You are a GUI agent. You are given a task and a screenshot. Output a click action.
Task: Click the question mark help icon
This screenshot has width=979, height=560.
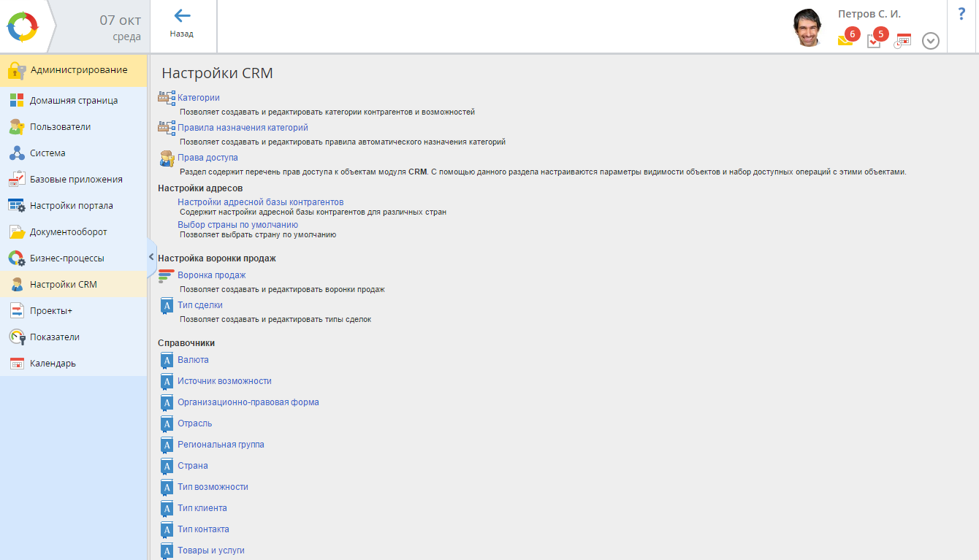pyautogui.click(x=961, y=14)
